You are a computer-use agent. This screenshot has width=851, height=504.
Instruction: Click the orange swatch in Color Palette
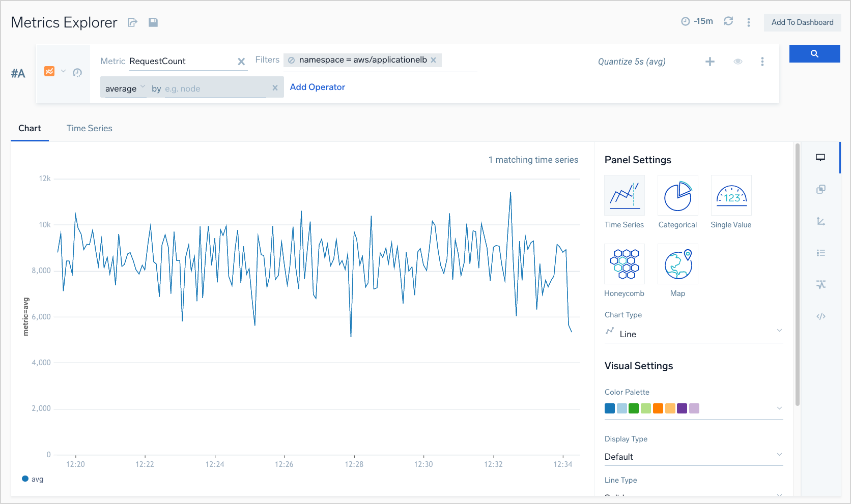point(658,408)
